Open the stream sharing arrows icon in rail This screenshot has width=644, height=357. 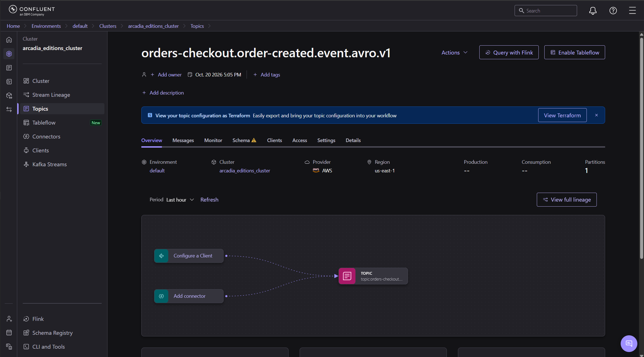click(9, 109)
